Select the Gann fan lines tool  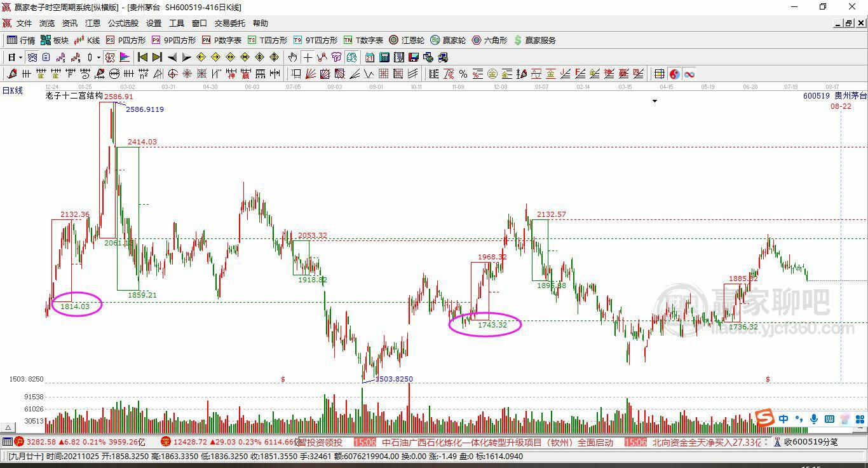311,74
